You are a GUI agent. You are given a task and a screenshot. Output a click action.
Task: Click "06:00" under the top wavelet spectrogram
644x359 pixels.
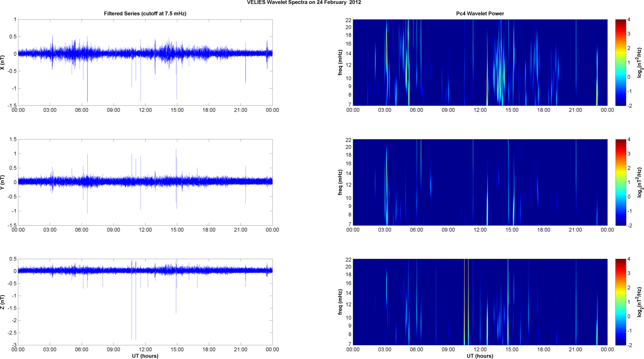pos(417,110)
